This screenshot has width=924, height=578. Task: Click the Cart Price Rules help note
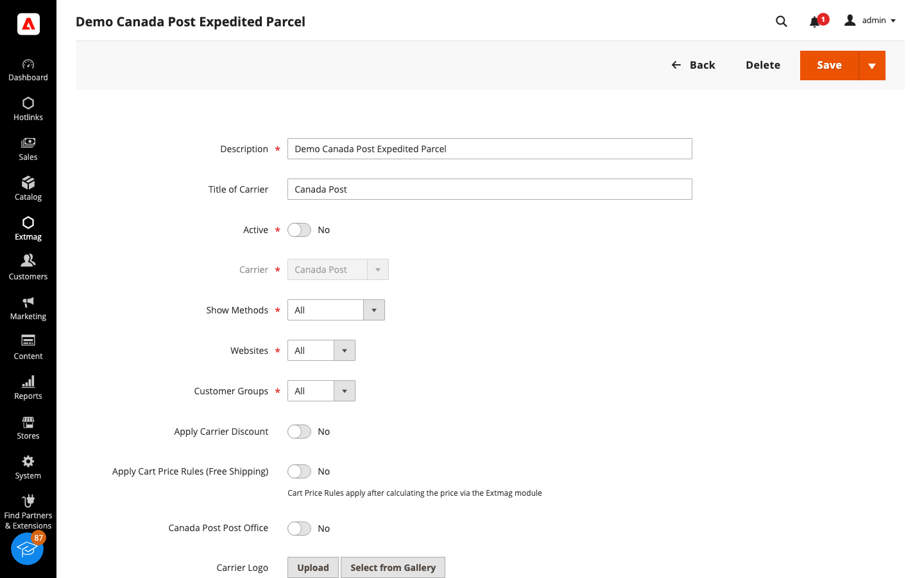pos(415,493)
